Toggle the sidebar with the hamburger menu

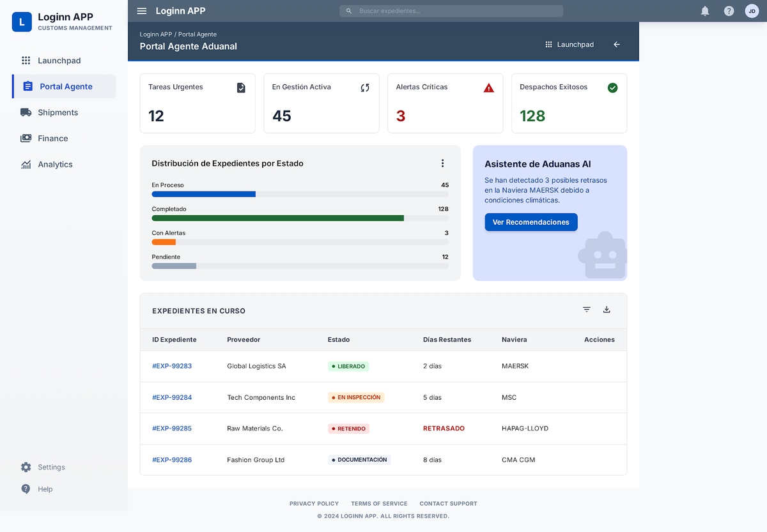click(141, 10)
